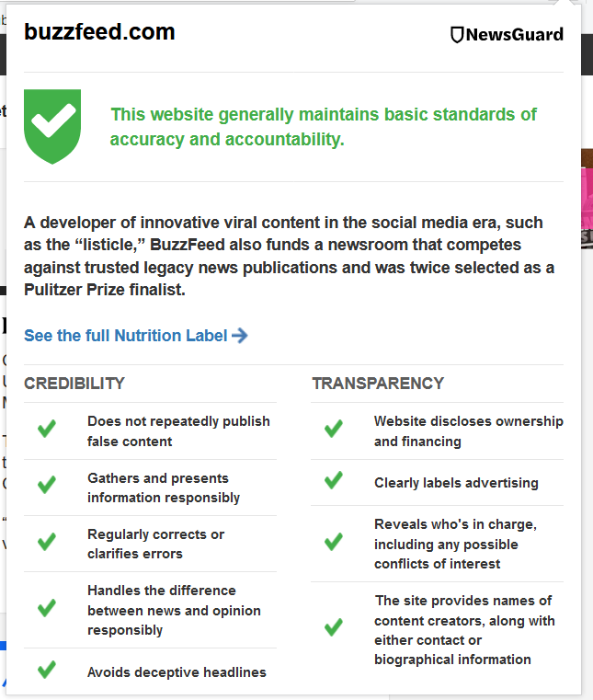
Task: Click the arrow next to Nutrition Label
Action: tap(240, 336)
